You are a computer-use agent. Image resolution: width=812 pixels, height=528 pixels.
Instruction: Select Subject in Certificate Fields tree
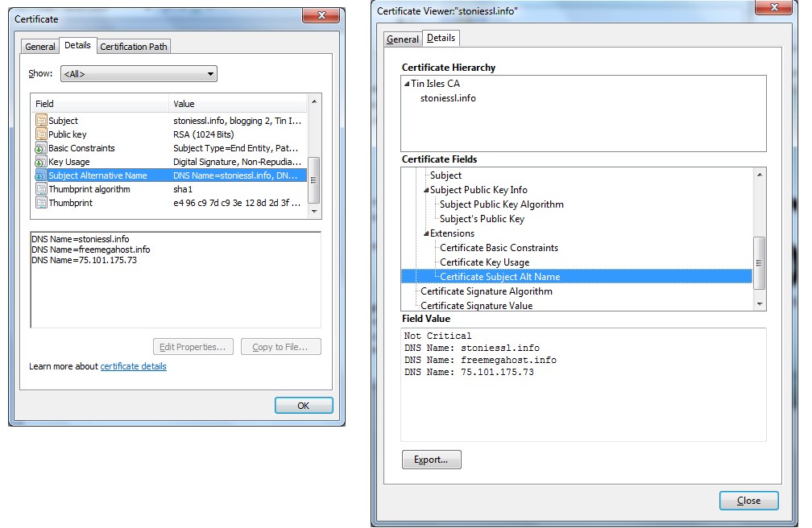pyautogui.click(x=445, y=175)
